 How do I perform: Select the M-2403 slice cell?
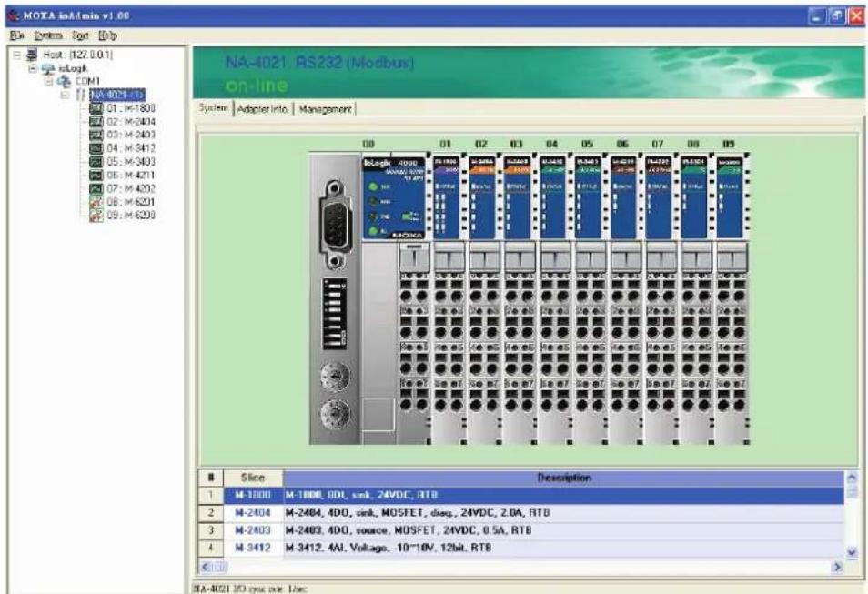pyautogui.click(x=253, y=530)
